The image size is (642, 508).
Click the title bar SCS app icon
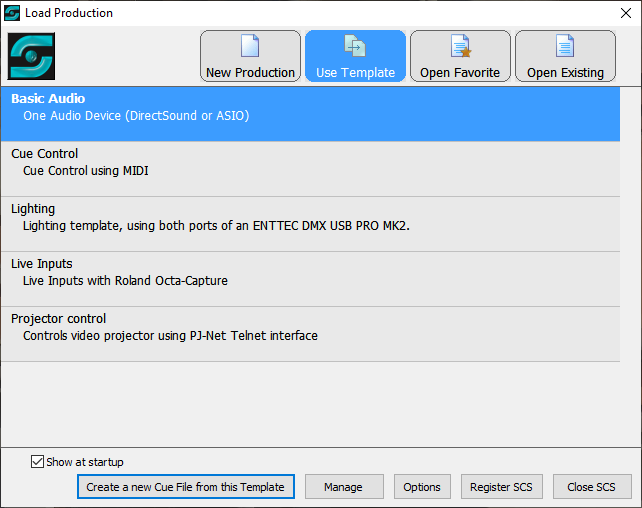(x=12, y=13)
